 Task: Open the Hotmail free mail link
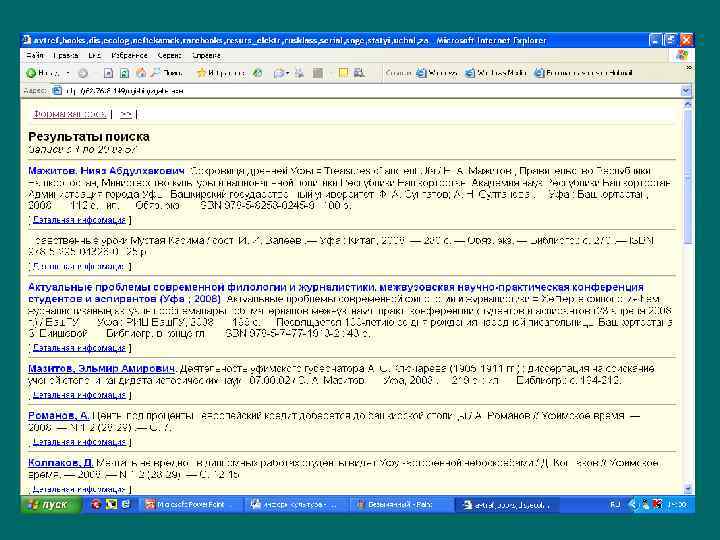(584, 73)
